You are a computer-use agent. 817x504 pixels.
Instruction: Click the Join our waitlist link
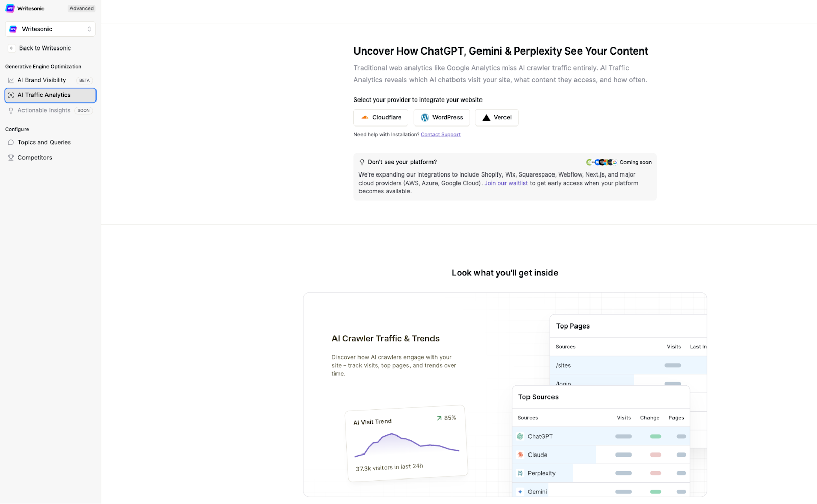tap(506, 183)
